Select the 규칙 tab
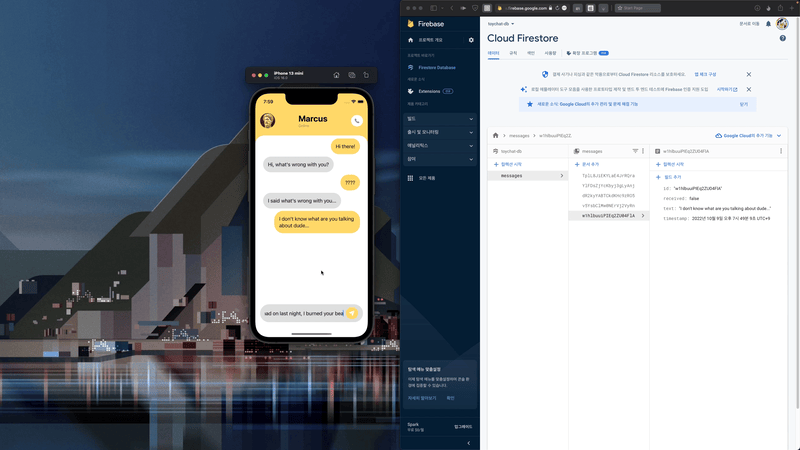The height and width of the screenshot is (450, 800). click(x=513, y=53)
